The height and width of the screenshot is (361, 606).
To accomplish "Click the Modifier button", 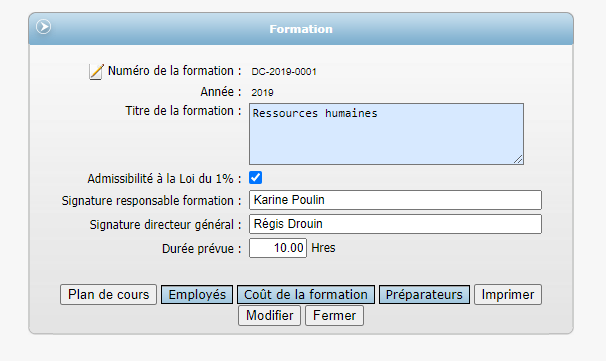I will point(269,315).
